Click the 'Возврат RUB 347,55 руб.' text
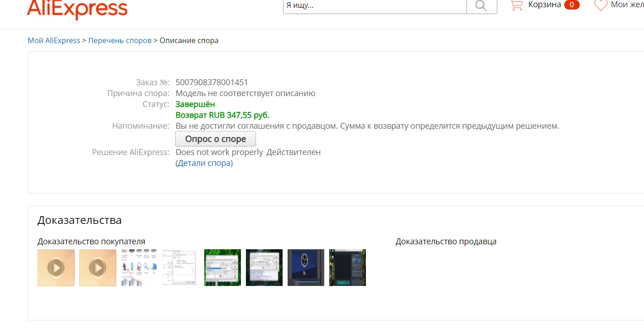Screen dimensions: 644x329 (222, 115)
